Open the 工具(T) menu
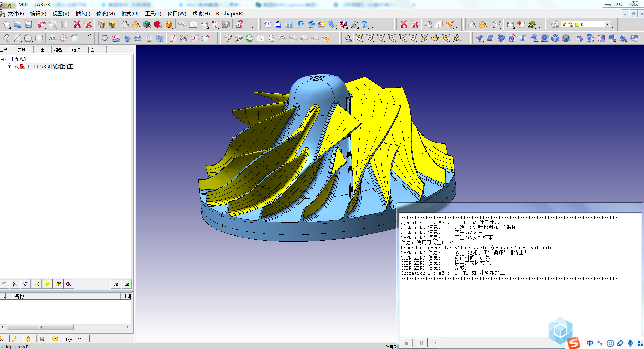This screenshot has width=644, height=349. (x=153, y=14)
